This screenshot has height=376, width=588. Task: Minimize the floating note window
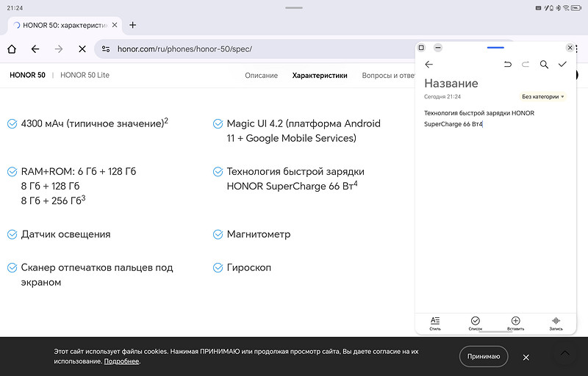pos(437,48)
